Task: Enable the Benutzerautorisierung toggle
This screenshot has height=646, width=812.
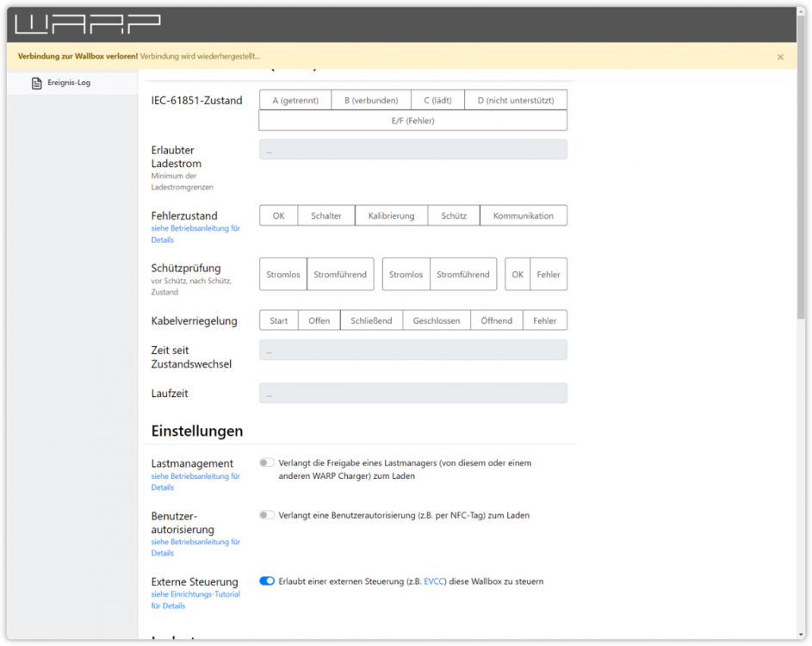Action: [267, 514]
